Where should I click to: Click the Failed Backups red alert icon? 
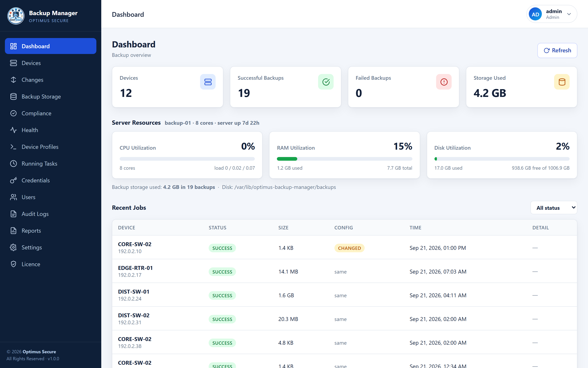pos(444,82)
